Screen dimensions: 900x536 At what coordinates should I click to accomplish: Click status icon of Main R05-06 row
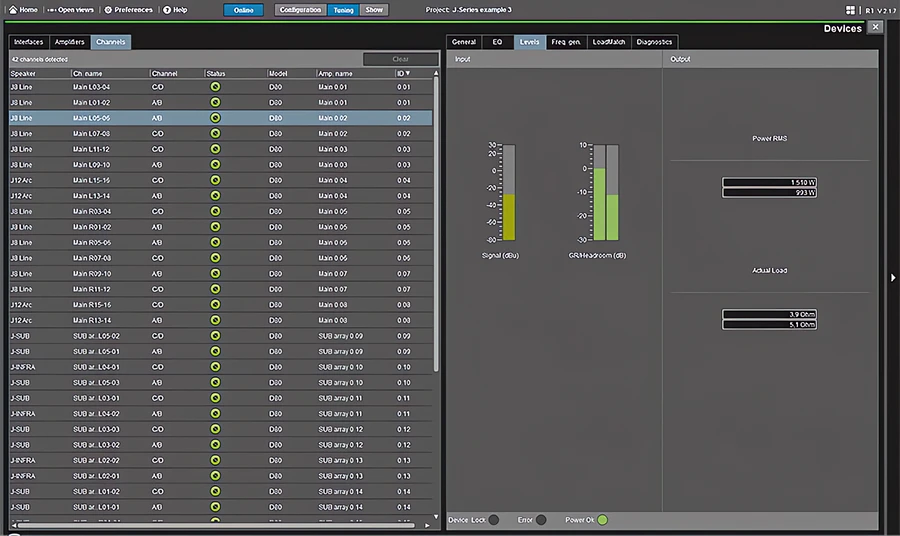pyautogui.click(x=215, y=242)
